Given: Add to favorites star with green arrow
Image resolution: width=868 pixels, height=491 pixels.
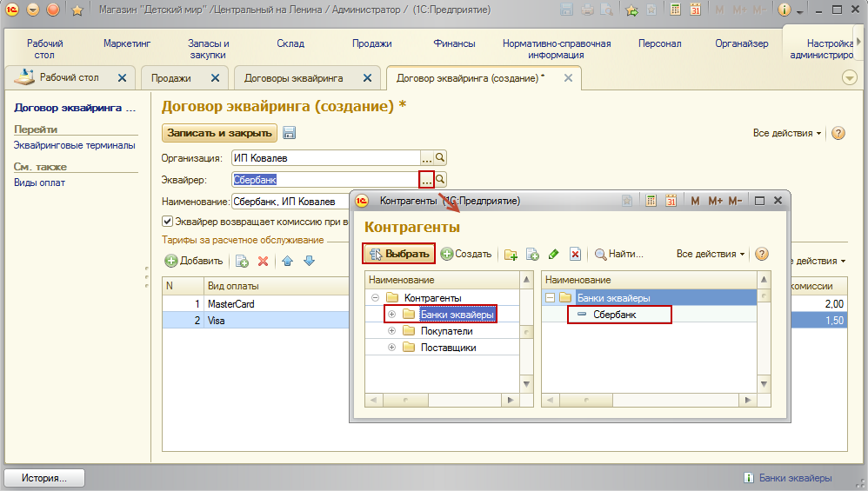Looking at the screenshot, I should point(631,10).
